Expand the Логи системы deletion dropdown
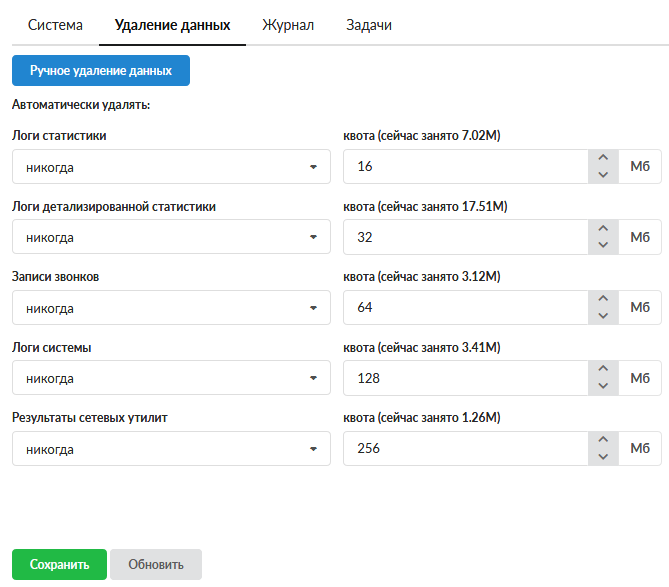 pos(171,378)
